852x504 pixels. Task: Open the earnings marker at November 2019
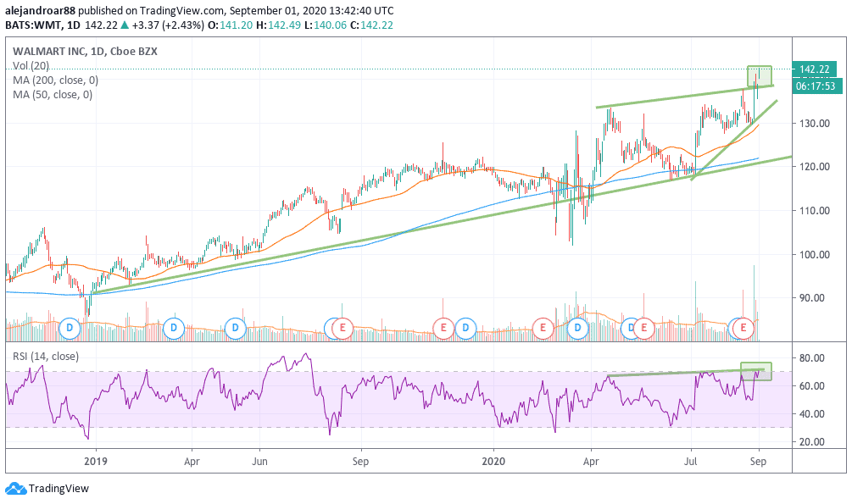(x=443, y=328)
